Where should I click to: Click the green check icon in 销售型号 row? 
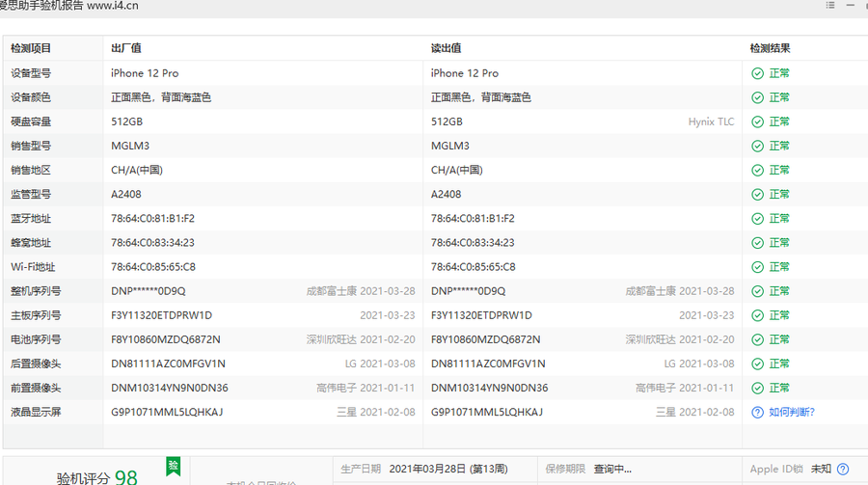coord(757,147)
